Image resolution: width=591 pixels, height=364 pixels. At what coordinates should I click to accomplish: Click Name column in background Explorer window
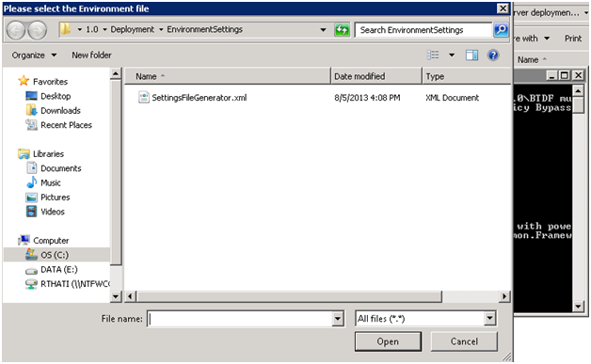(528, 59)
